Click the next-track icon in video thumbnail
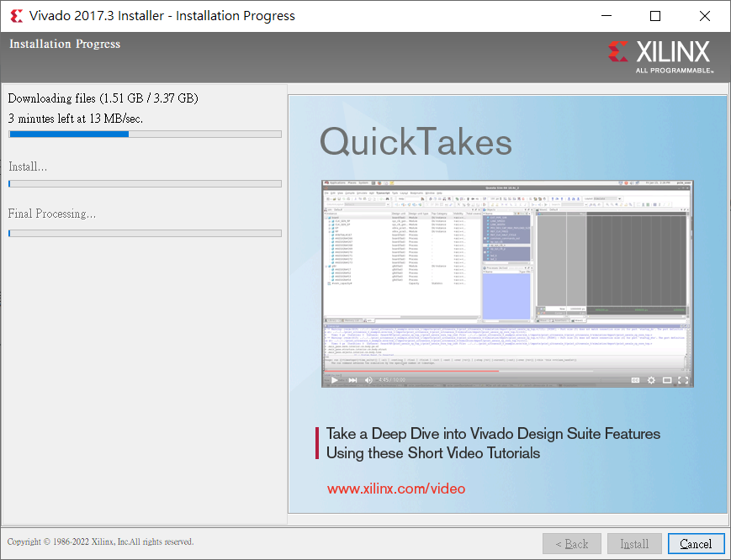Image resolution: width=731 pixels, height=560 pixels. tap(353, 380)
